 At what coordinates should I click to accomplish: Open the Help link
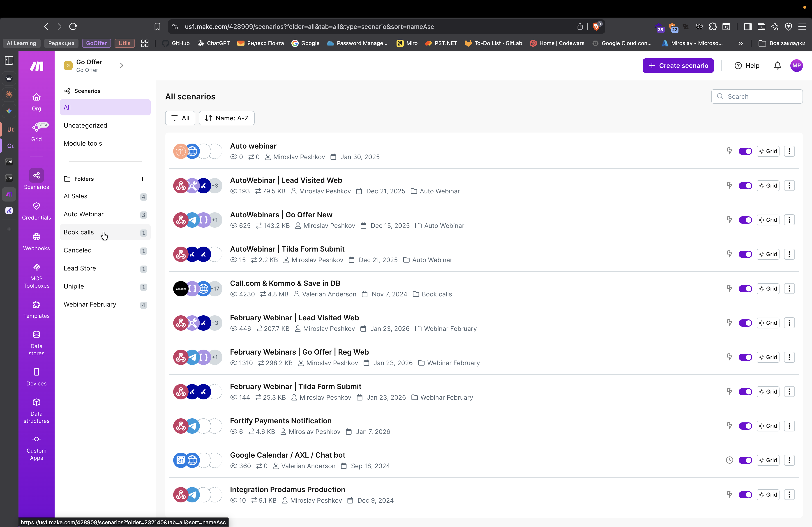pyautogui.click(x=747, y=66)
